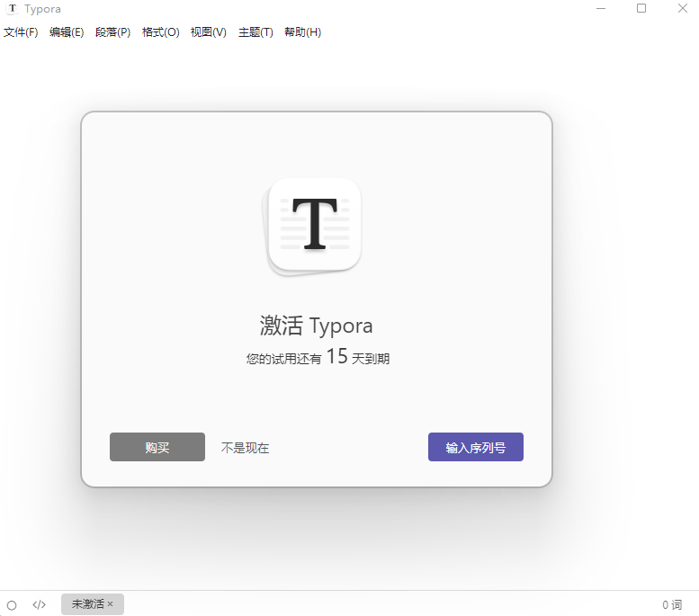Minimize the Typora window
The height and width of the screenshot is (616, 699).
601,8
